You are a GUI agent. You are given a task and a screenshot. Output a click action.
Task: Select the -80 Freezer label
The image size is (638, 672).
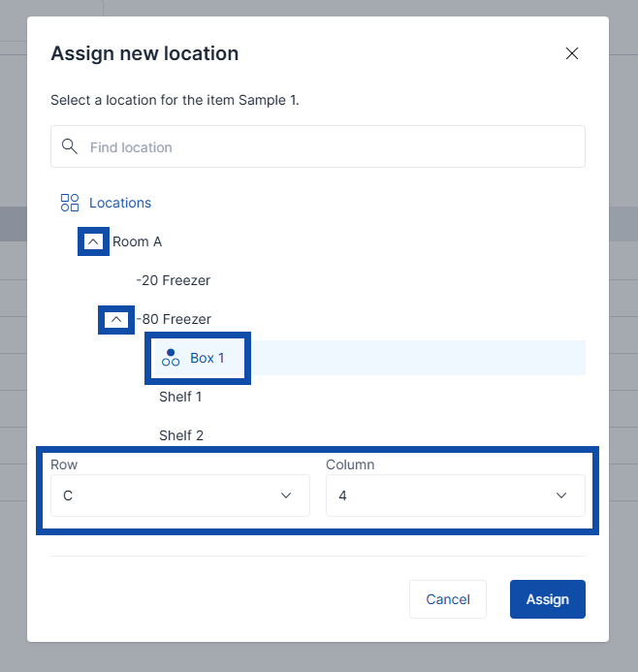(173, 319)
